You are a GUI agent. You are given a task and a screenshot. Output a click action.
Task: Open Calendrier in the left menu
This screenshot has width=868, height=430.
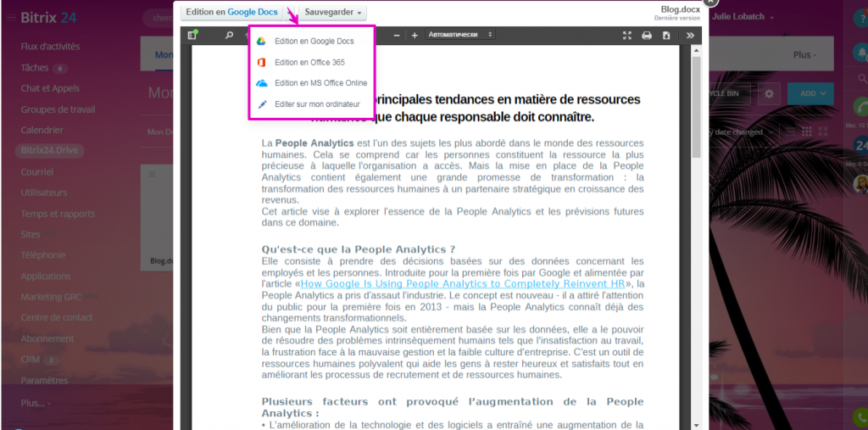coord(42,131)
